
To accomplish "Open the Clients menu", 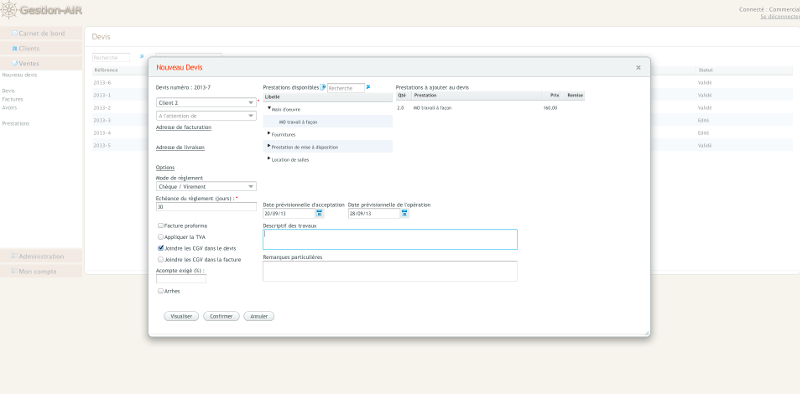I will point(41,48).
